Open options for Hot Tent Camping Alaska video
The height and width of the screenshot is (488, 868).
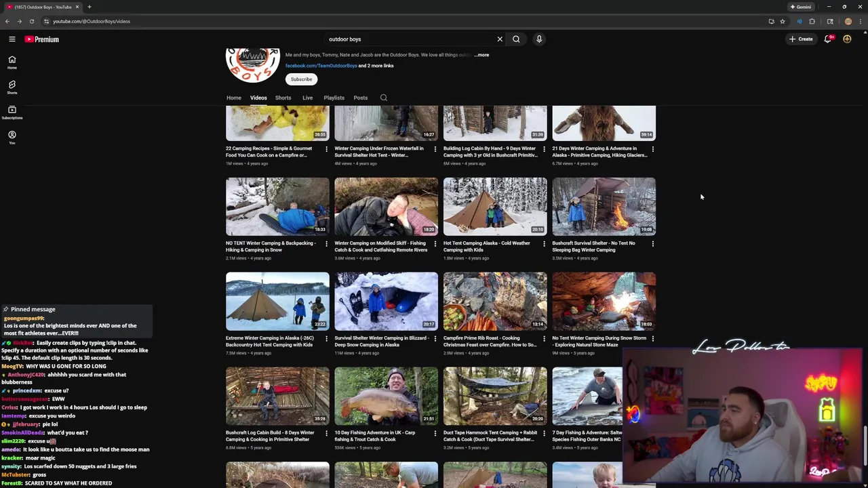pos(544,243)
